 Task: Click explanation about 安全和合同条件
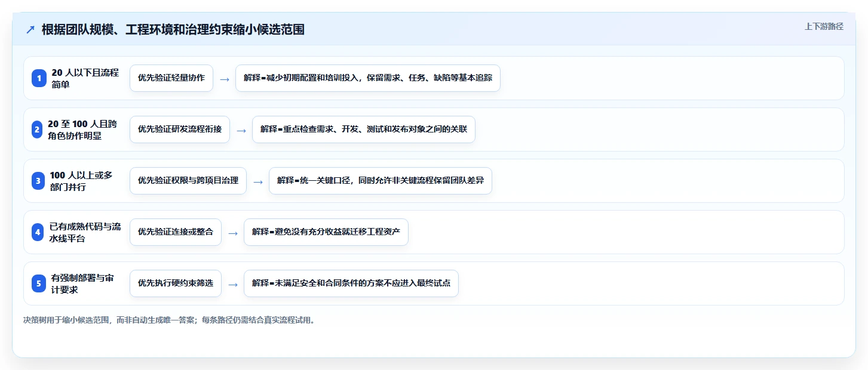click(x=351, y=283)
